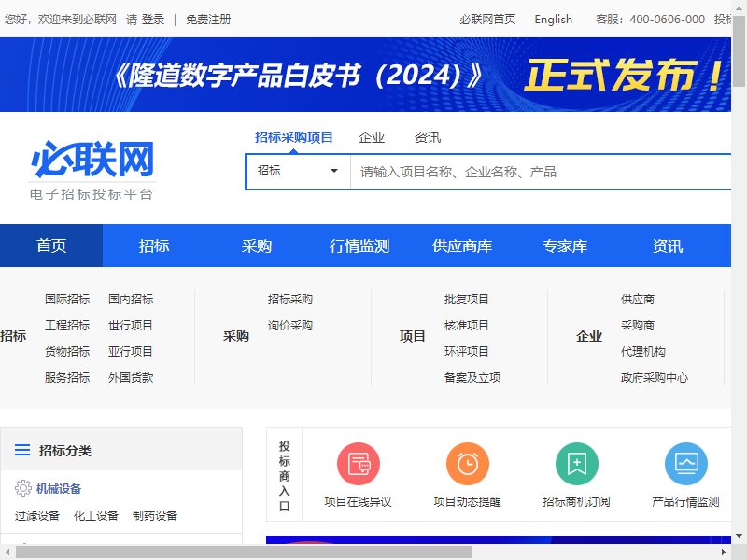Open 供应商库 navigation item

[461, 245]
